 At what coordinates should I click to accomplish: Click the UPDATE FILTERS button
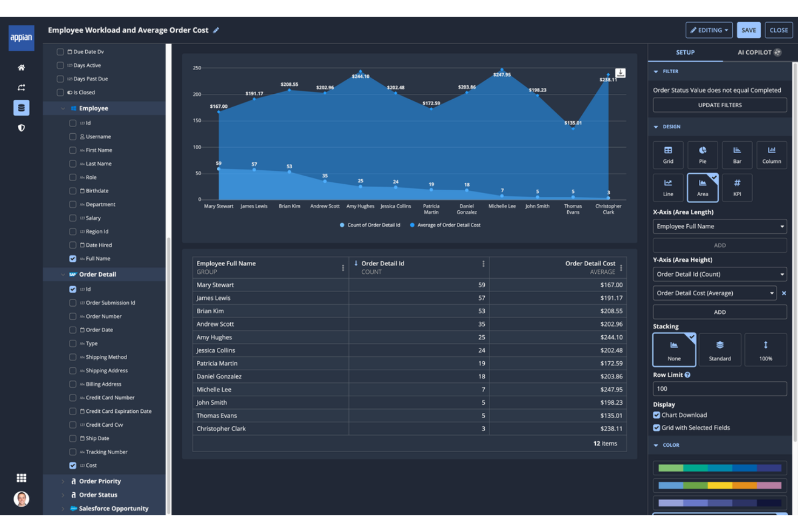[x=720, y=105]
